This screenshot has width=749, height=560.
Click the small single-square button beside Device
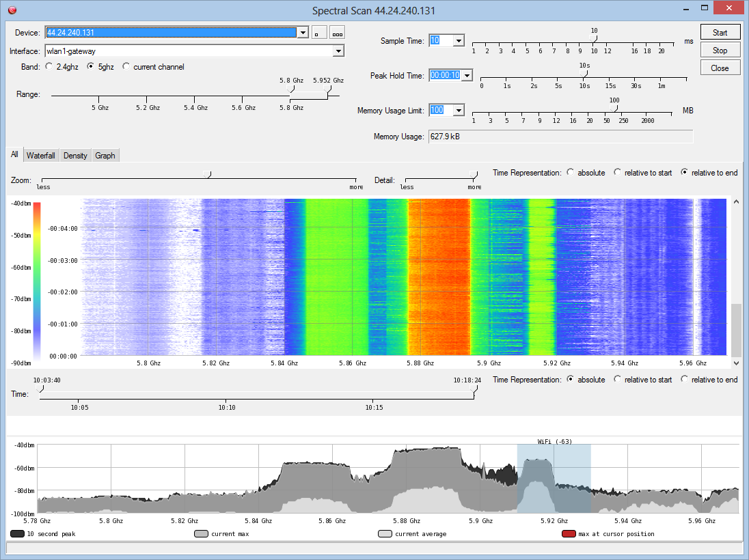[x=319, y=33]
